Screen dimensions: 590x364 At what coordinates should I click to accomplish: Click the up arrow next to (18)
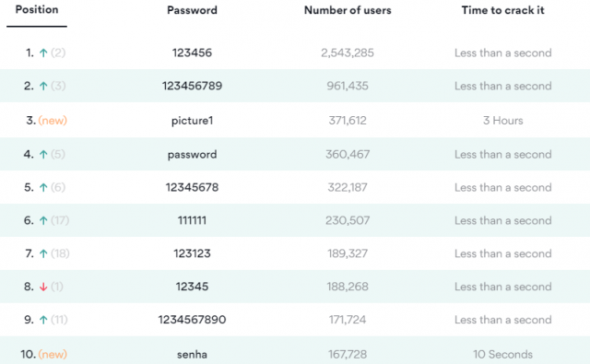[43, 253]
